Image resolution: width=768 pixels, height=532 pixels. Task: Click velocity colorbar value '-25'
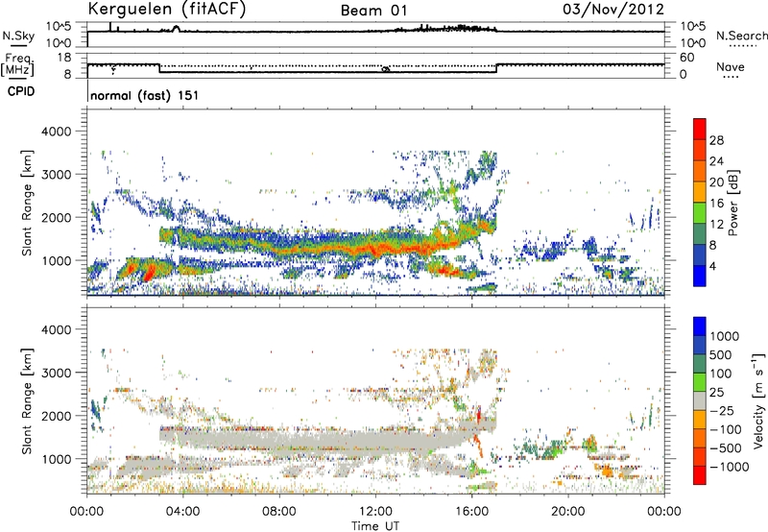click(722, 411)
